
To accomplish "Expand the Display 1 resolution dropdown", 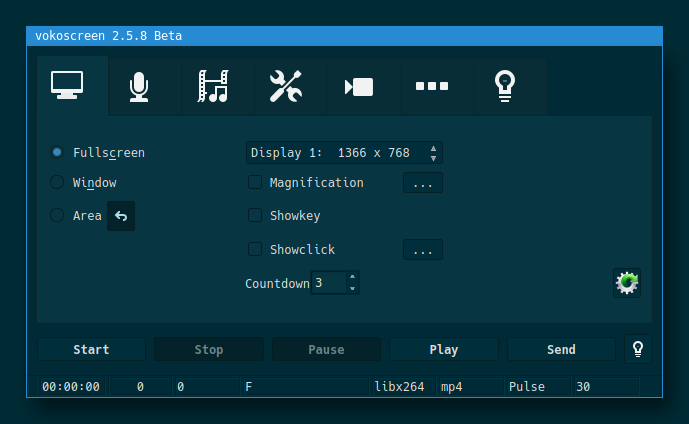I will [344, 153].
